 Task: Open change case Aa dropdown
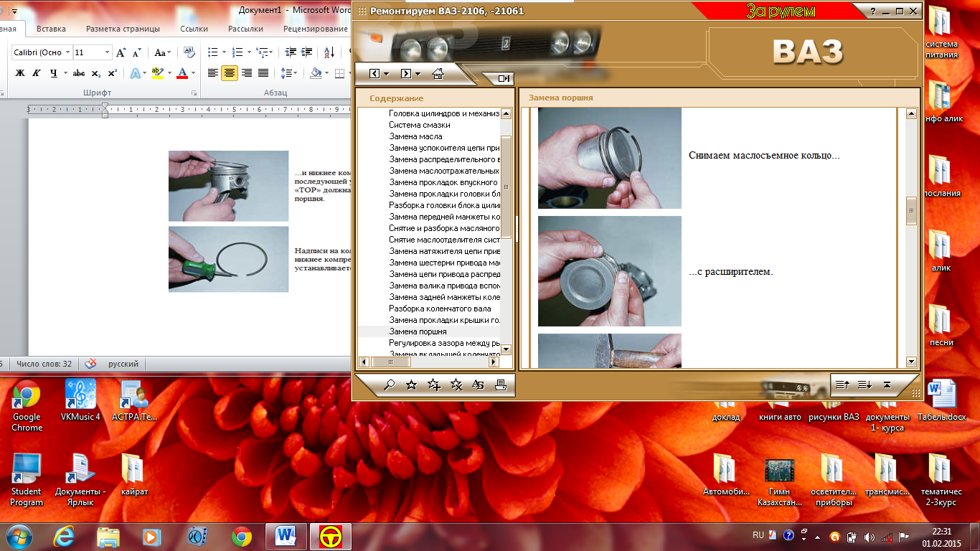tap(163, 52)
